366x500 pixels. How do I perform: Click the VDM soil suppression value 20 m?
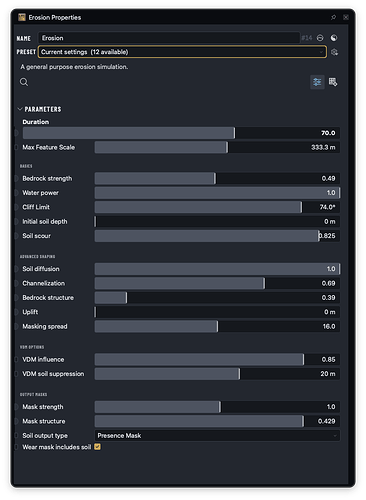[x=328, y=374]
